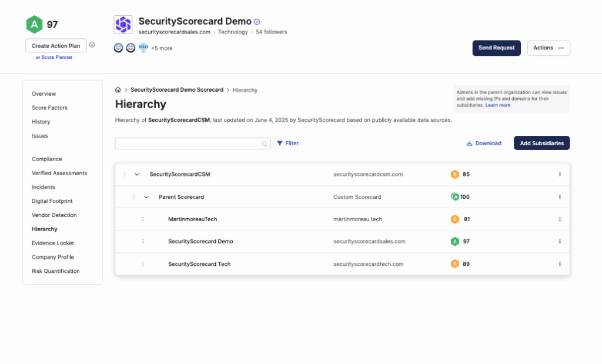
Task: Click the SecurityScorecard Demo company logo
Action: coord(123,25)
